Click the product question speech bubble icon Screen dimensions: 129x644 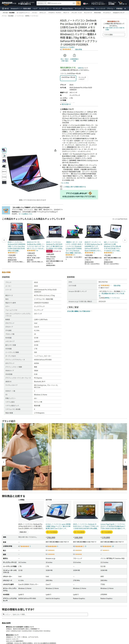click(x=61, y=187)
